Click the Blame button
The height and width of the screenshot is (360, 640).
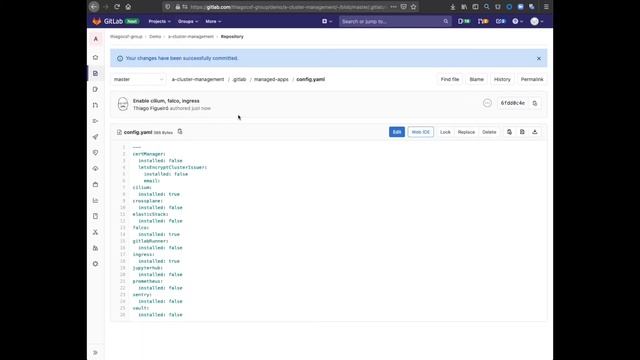[476, 79]
